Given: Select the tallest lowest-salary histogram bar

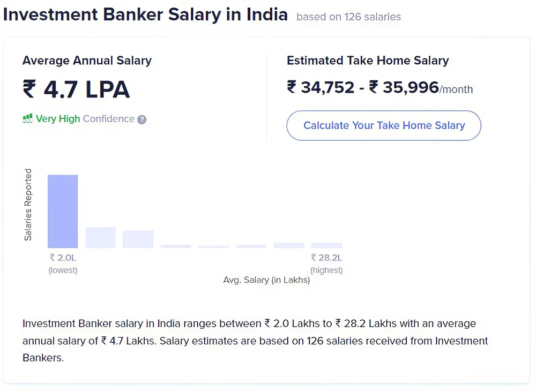Looking at the screenshot, I should pyautogui.click(x=63, y=212).
